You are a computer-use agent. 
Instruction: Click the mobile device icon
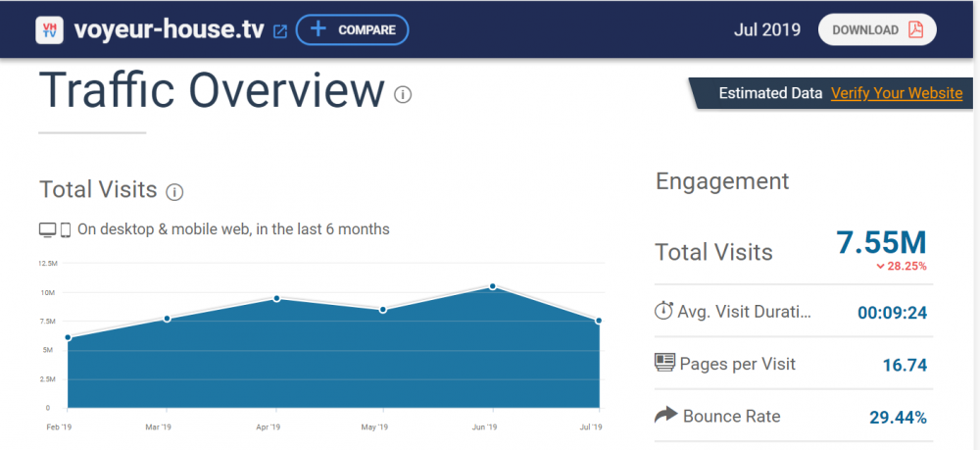[66, 229]
